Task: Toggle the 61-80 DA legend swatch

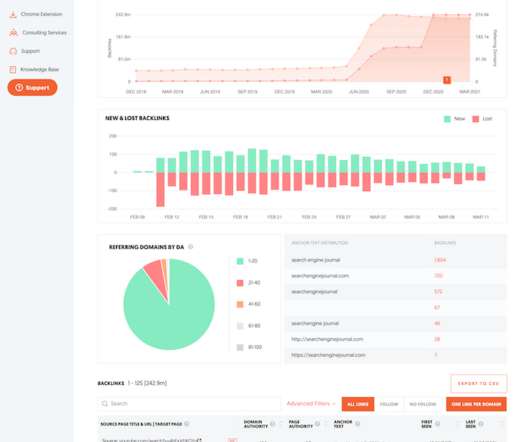Action: (x=240, y=326)
